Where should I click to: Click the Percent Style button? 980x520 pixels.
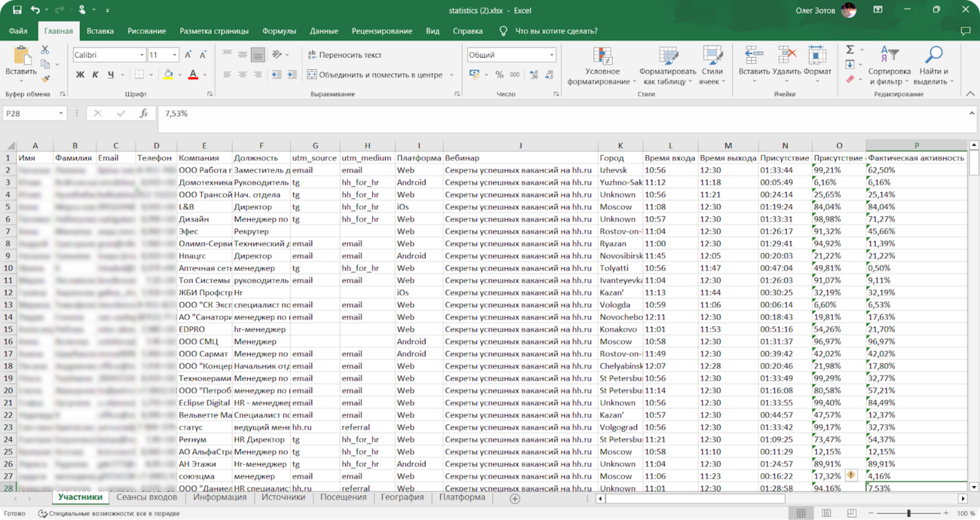click(x=499, y=75)
